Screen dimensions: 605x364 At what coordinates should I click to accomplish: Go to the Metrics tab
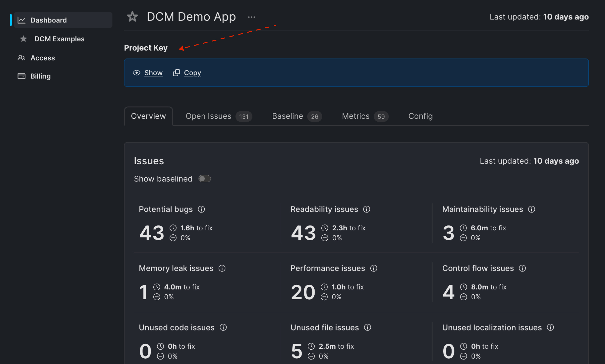point(365,116)
